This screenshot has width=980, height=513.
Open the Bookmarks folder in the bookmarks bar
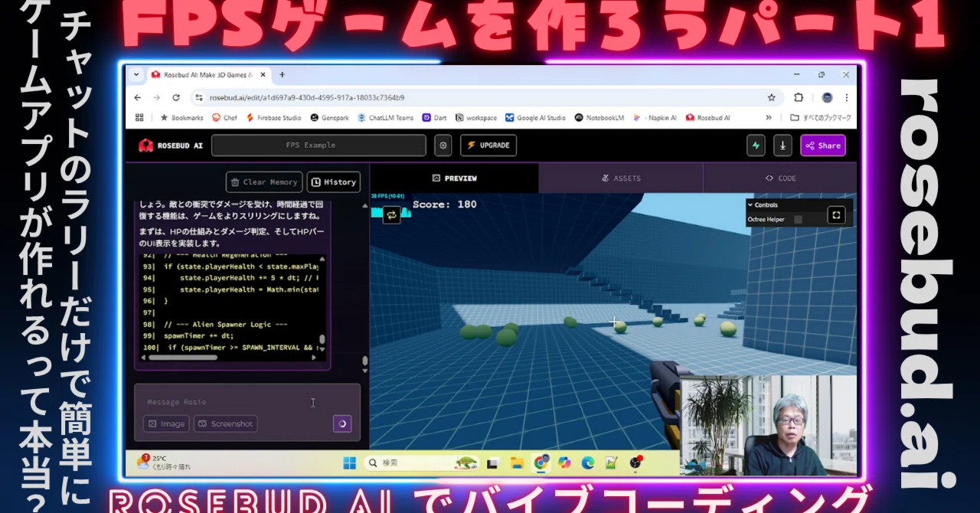pos(181,118)
